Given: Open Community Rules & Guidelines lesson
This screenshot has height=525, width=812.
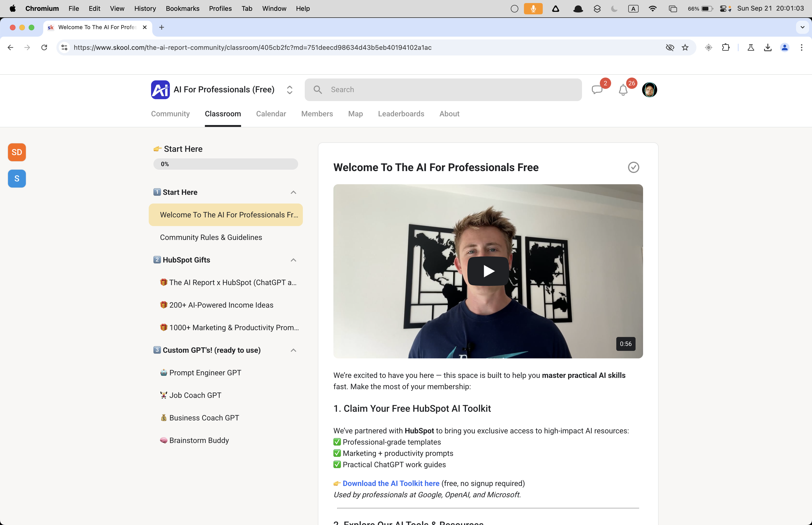Looking at the screenshot, I should [211, 237].
